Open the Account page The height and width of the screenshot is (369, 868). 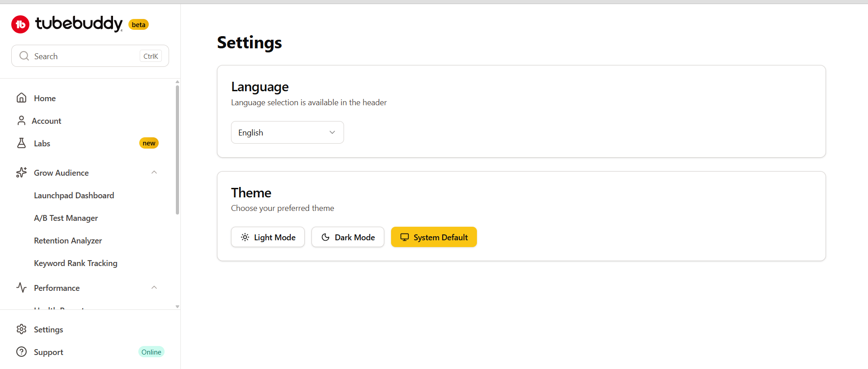click(47, 121)
